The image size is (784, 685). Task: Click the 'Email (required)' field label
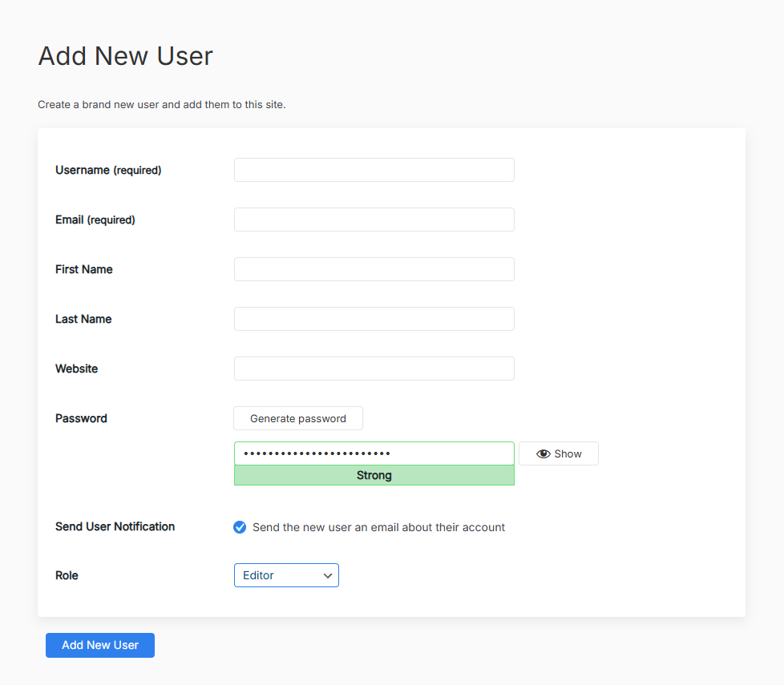pyautogui.click(x=95, y=220)
